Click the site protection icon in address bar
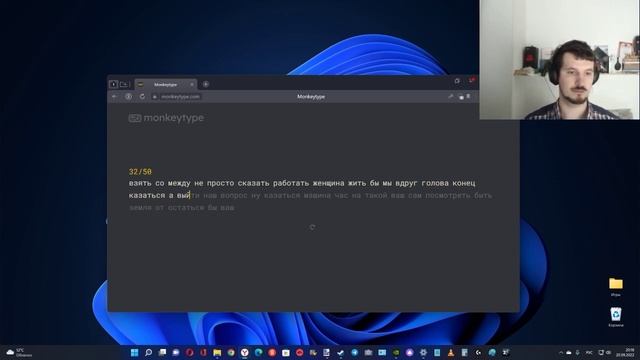 point(461,97)
